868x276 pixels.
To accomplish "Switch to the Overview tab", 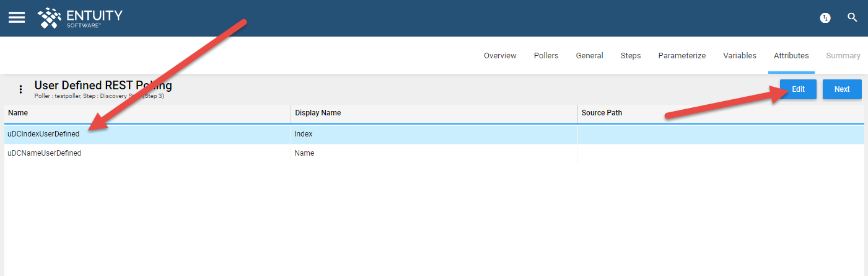I will point(500,56).
